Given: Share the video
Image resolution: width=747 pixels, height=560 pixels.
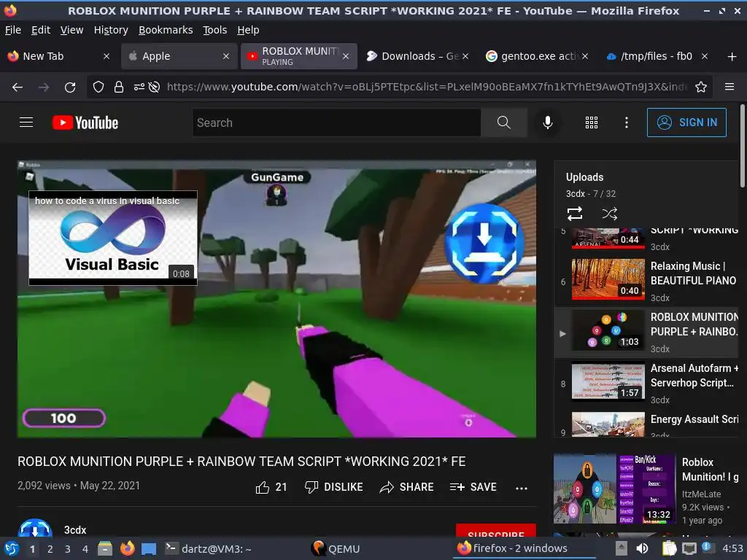Looking at the screenshot, I should pos(406,487).
